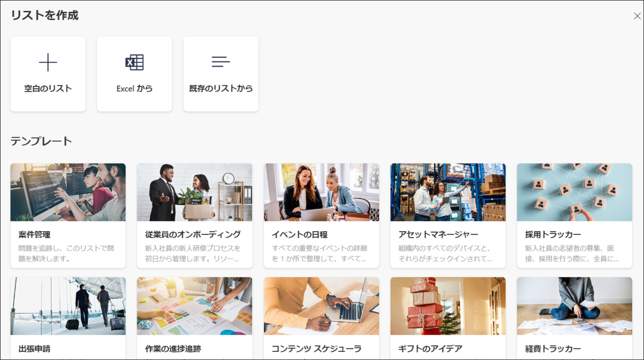Click the アセットマネージャー title text

(x=438, y=234)
